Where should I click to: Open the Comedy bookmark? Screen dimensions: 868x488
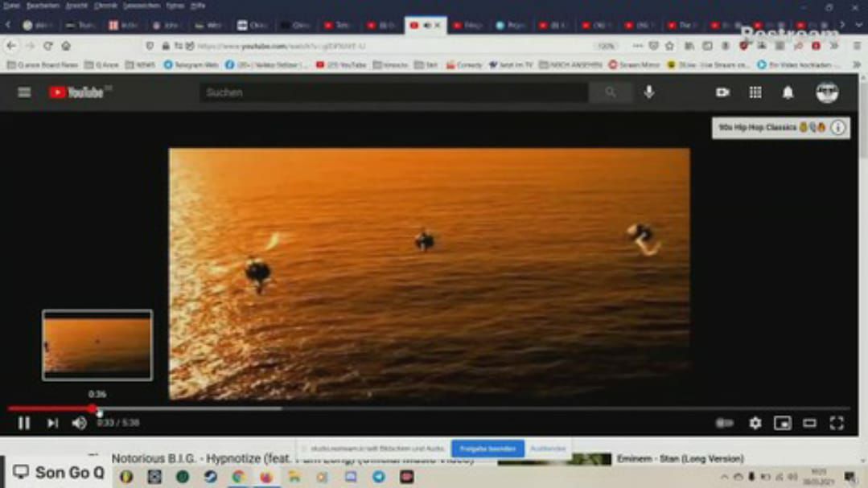(464, 65)
